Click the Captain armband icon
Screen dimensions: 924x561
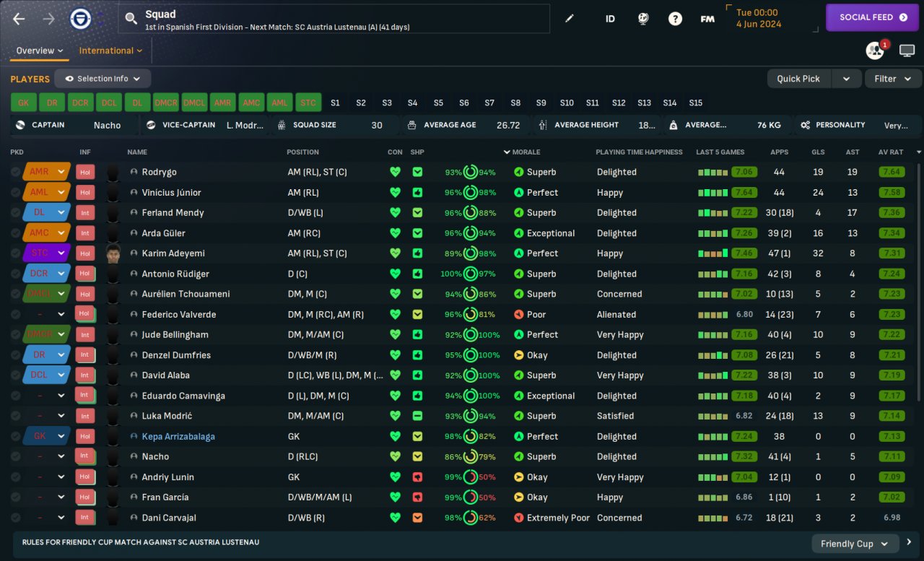(19, 125)
